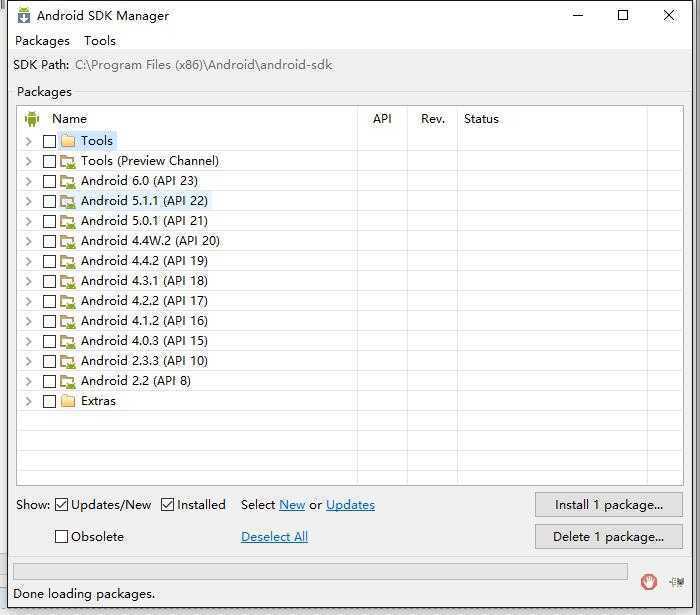Toggle the Updates/New show filter
The width and height of the screenshot is (700, 615).
(x=61, y=505)
